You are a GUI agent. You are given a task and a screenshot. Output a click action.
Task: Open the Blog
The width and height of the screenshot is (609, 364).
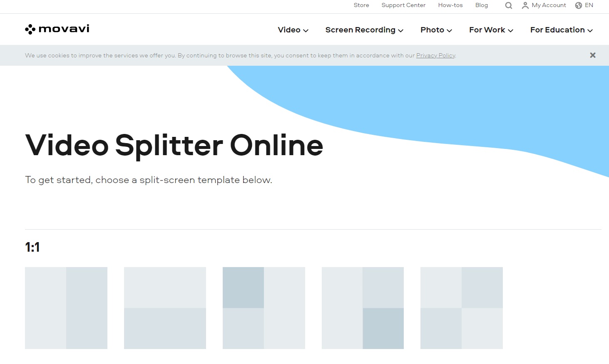coord(481,5)
